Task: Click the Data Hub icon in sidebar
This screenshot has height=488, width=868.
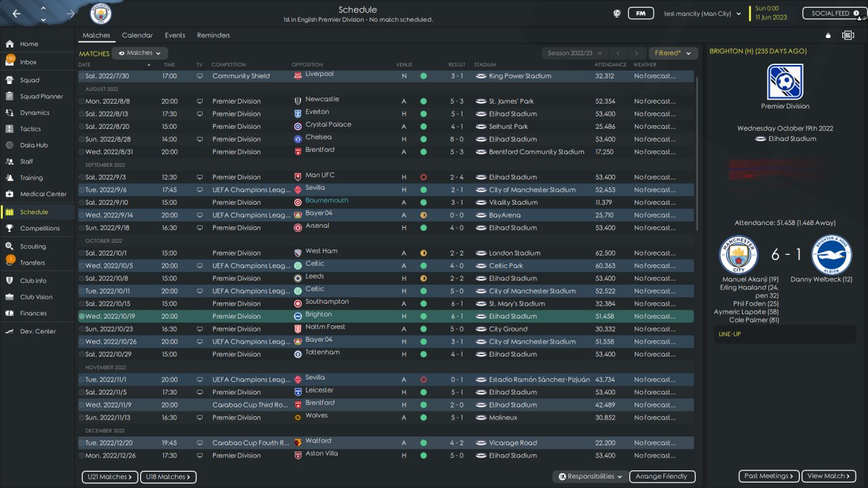Action: point(9,145)
